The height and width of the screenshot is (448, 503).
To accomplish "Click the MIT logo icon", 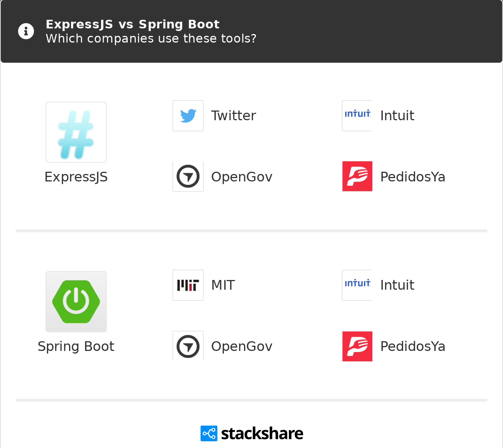I will point(188,285).
